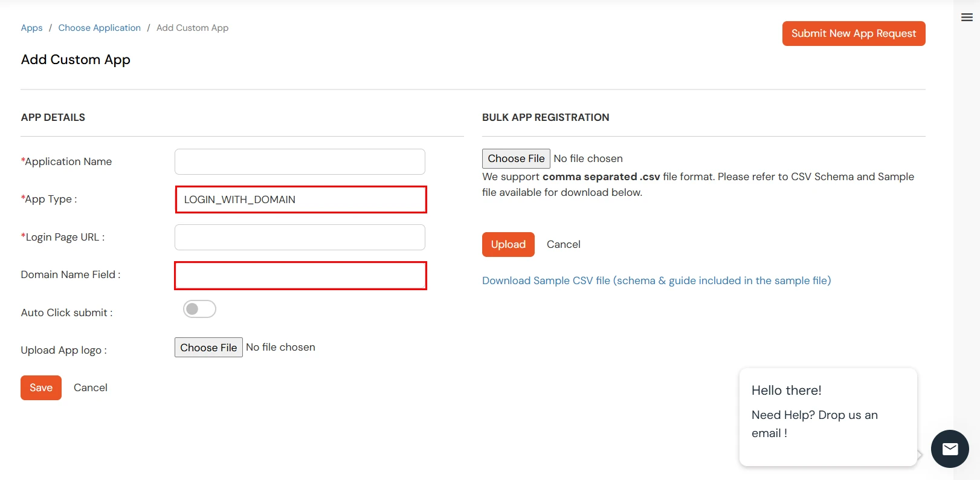This screenshot has height=480, width=980.
Task: Click Submit New App Request button
Action: [x=854, y=33]
